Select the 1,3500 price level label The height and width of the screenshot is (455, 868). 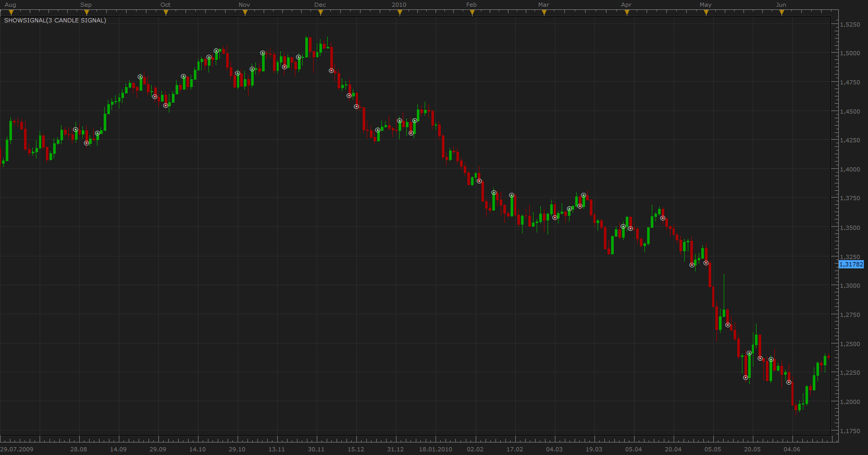point(850,228)
